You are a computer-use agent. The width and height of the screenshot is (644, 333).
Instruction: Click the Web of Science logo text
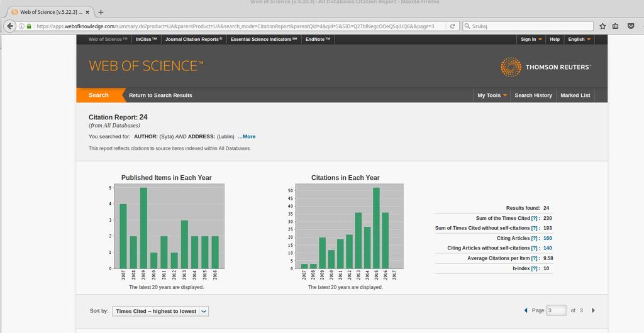coord(146,66)
